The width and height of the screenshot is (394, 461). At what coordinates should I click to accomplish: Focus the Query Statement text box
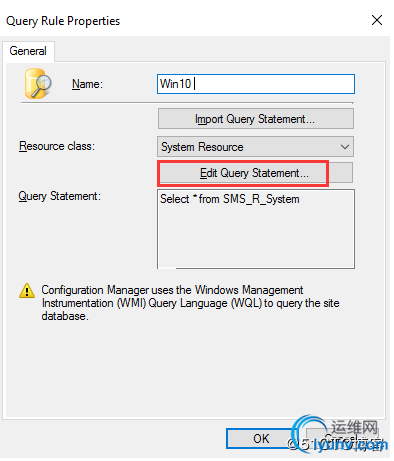(x=256, y=229)
